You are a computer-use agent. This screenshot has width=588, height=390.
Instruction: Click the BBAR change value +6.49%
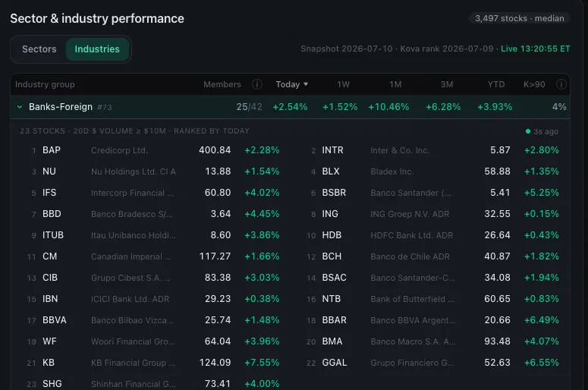tap(541, 320)
